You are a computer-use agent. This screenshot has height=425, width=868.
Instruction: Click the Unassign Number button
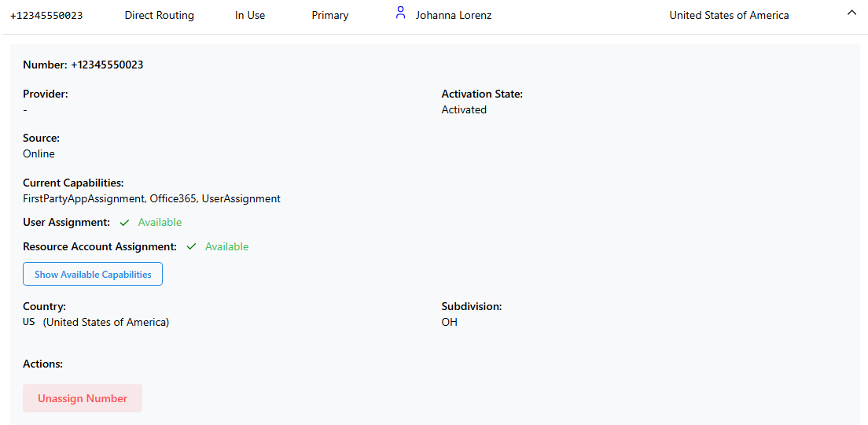tap(83, 398)
